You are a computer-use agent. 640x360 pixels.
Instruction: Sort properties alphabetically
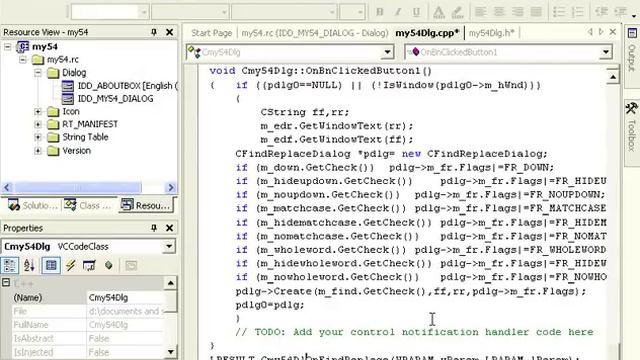29,266
